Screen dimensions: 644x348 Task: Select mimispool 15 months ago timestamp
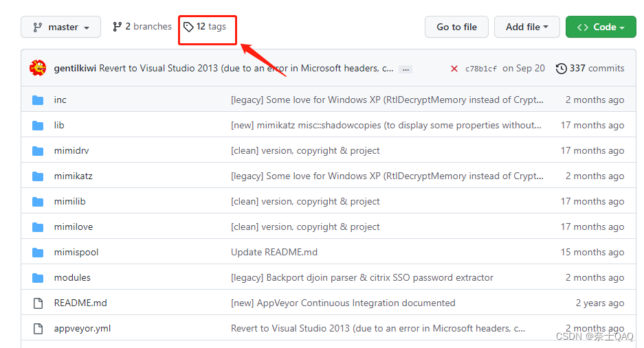pos(592,253)
